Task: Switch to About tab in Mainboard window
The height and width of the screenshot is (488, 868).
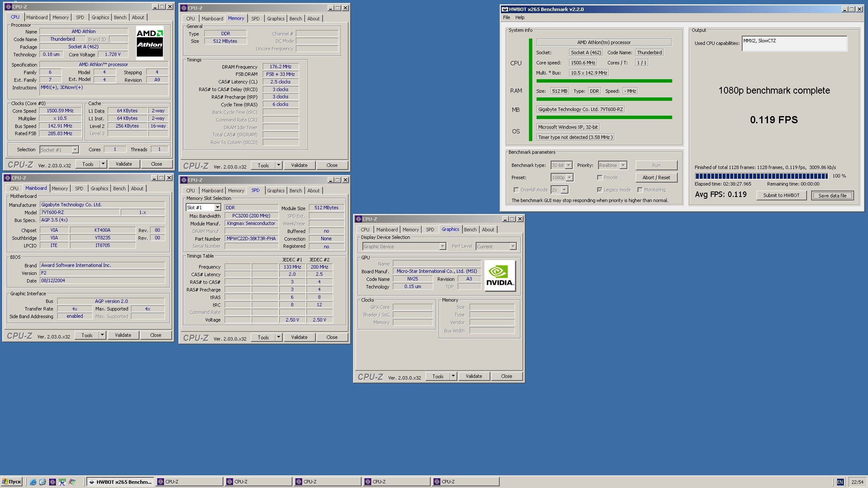Action: [137, 189]
